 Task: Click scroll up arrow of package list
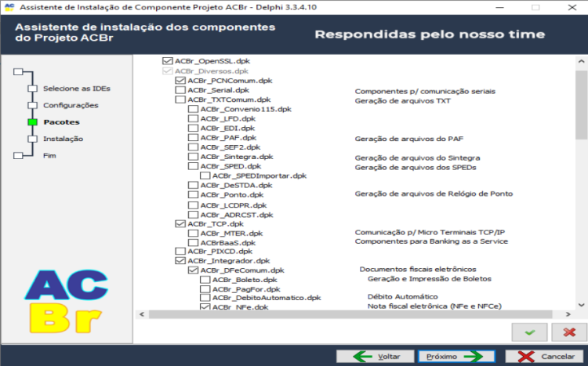pyautogui.click(x=581, y=61)
